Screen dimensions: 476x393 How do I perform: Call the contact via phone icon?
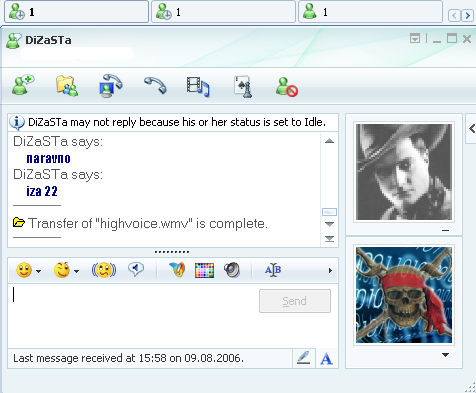pos(155,85)
